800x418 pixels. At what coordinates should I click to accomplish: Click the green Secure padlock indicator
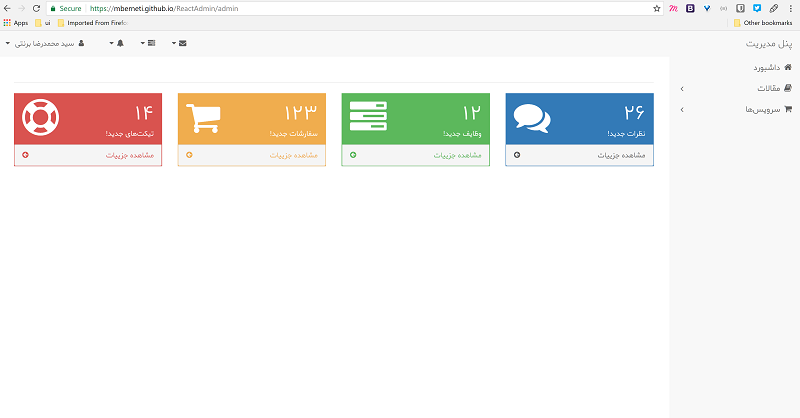click(x=66, y=9)
